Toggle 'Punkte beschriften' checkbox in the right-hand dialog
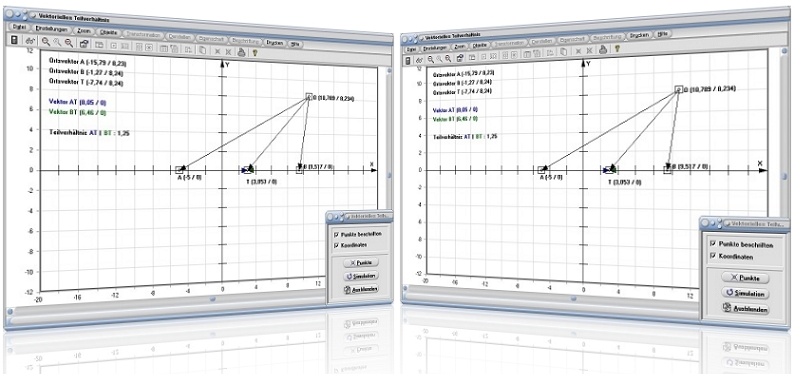794x374 pixels. (713, 244)
